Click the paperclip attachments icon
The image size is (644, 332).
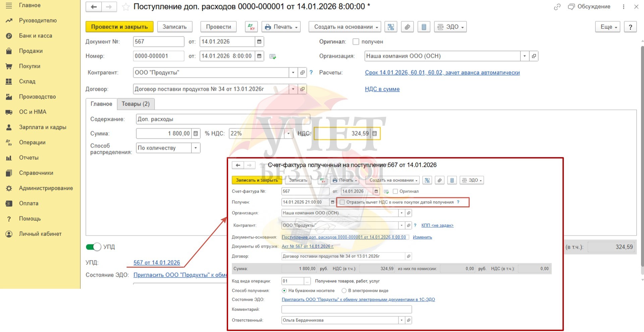(407, 27)
